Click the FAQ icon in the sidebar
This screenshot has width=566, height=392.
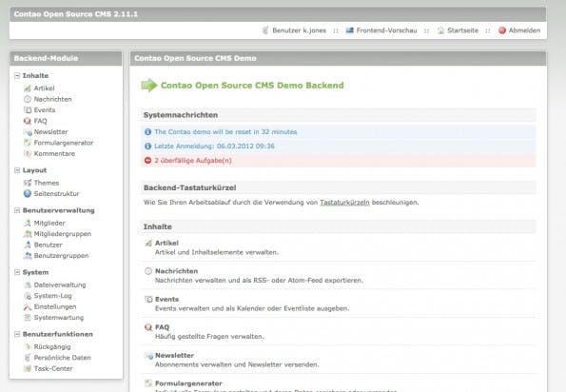[x=28, y=121]
